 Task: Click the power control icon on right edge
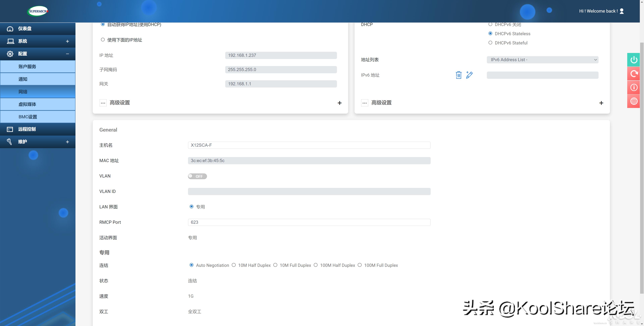point(634,60)
